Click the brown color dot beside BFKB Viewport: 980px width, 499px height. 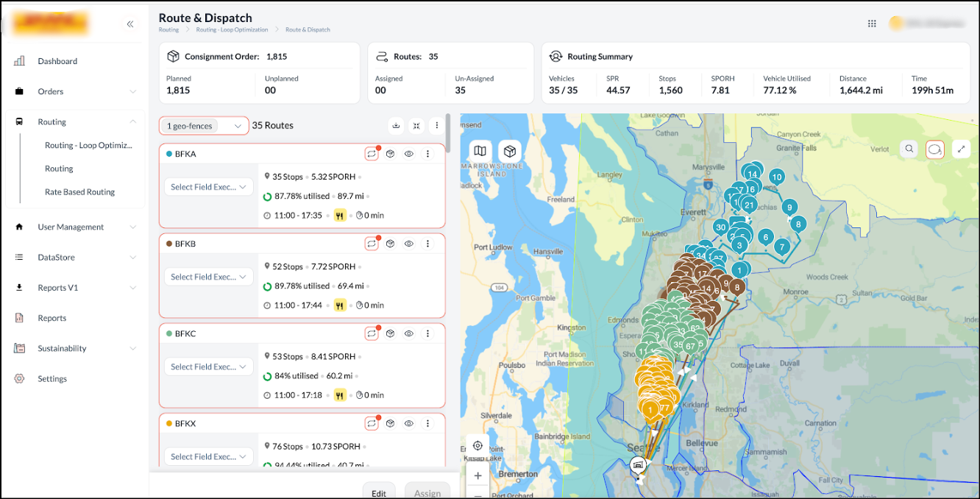coord(169,244)
